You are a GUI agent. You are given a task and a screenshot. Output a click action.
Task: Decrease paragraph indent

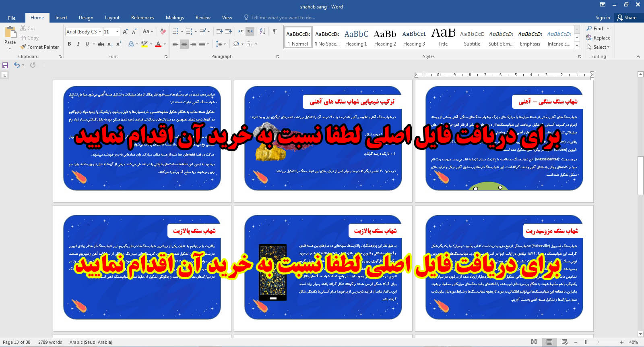[x=219, y=31]
